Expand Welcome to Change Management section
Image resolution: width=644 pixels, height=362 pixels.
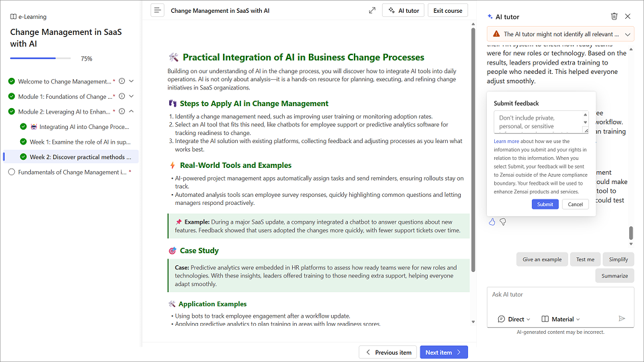tap(132, 81)
